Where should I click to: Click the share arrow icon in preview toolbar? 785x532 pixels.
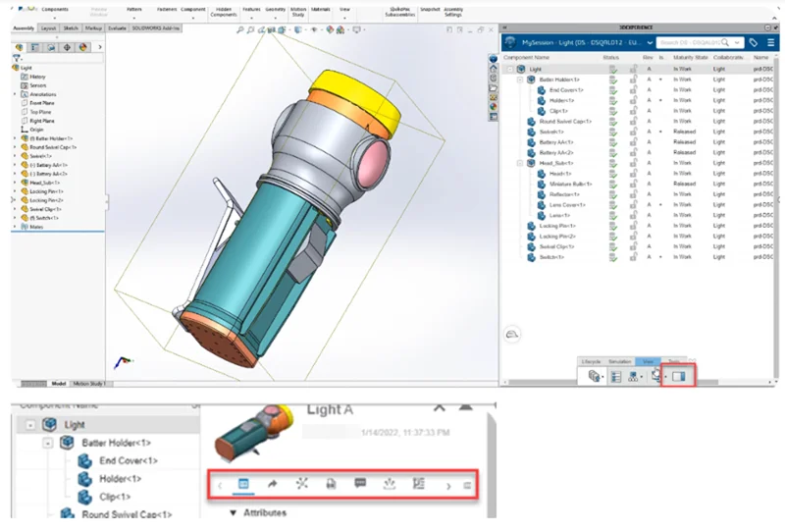[273, 485]
